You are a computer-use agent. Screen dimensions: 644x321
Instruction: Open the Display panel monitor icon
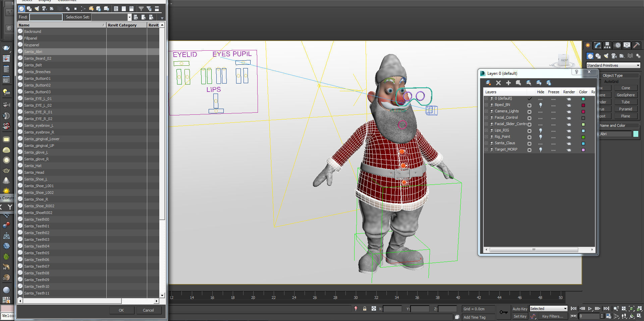click(x=627, y=45)
